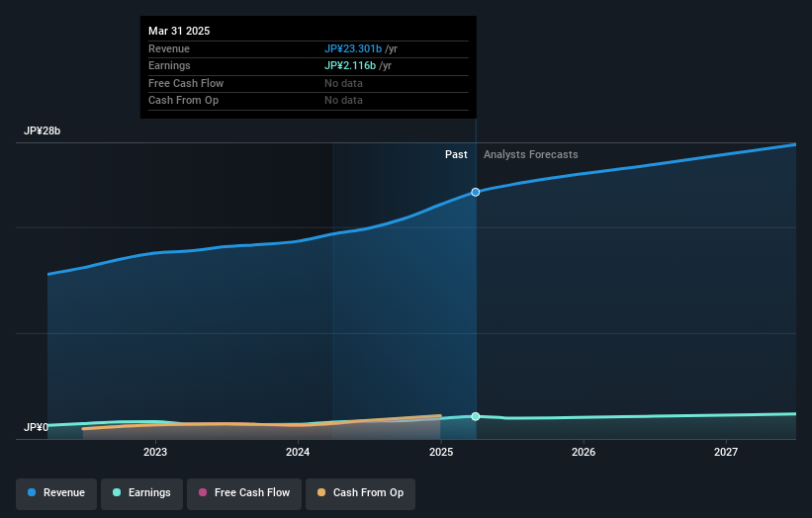
Task: Click the JP¥2.116b earnings value
Action: tap(350, 65)
